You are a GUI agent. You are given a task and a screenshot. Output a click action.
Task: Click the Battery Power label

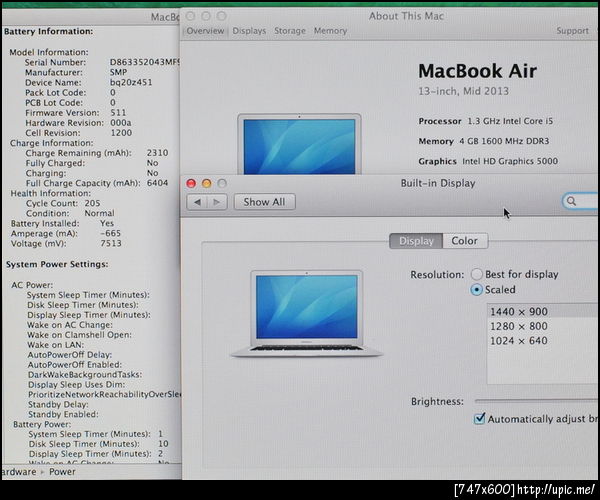tap(42, 424)
